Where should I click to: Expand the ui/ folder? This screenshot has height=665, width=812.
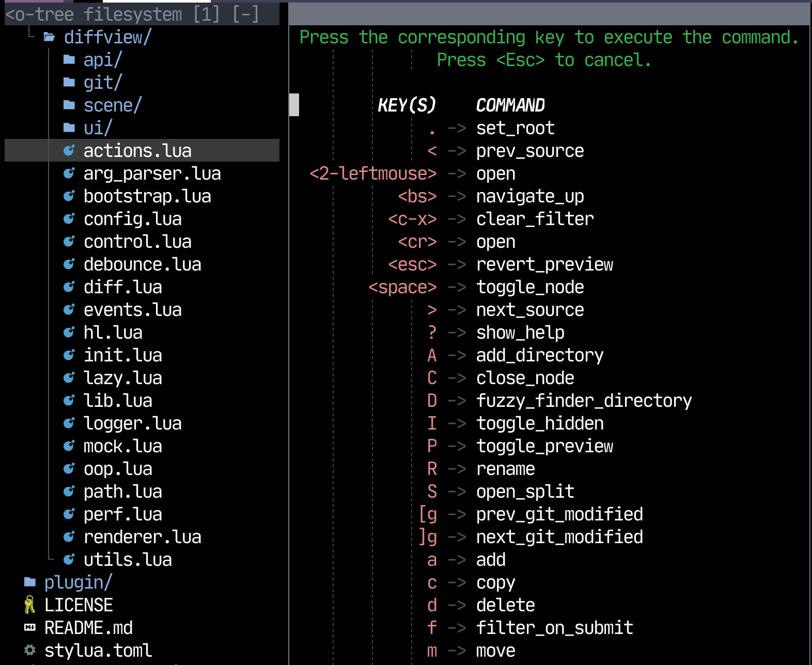tap(98, 128)
